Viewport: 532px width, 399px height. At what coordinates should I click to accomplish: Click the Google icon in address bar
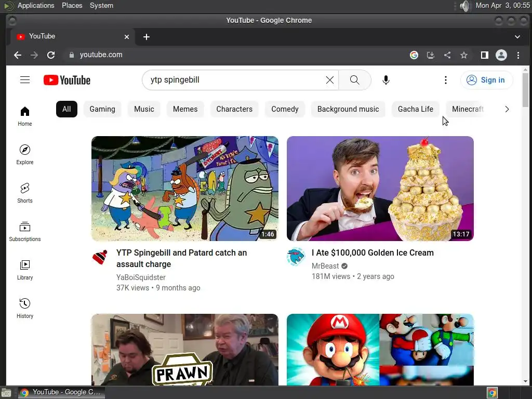(x=414, y=55)
